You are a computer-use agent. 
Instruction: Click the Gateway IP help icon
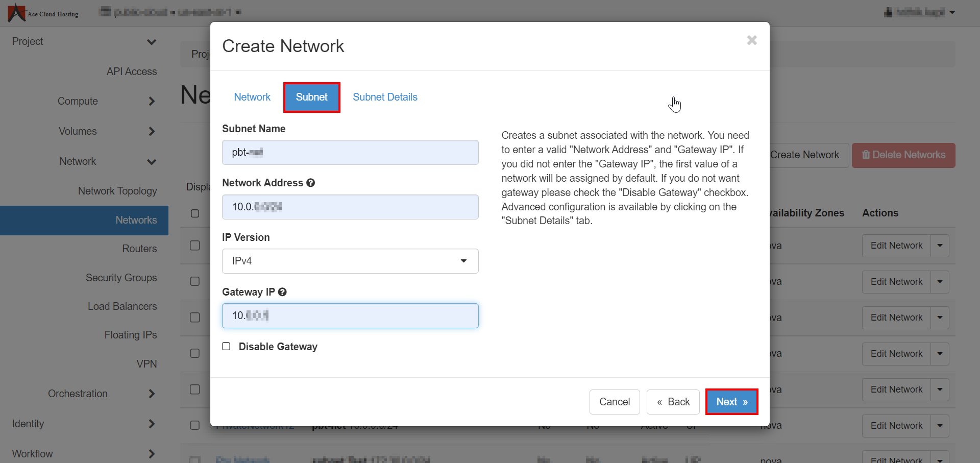(x=282, y=292)
